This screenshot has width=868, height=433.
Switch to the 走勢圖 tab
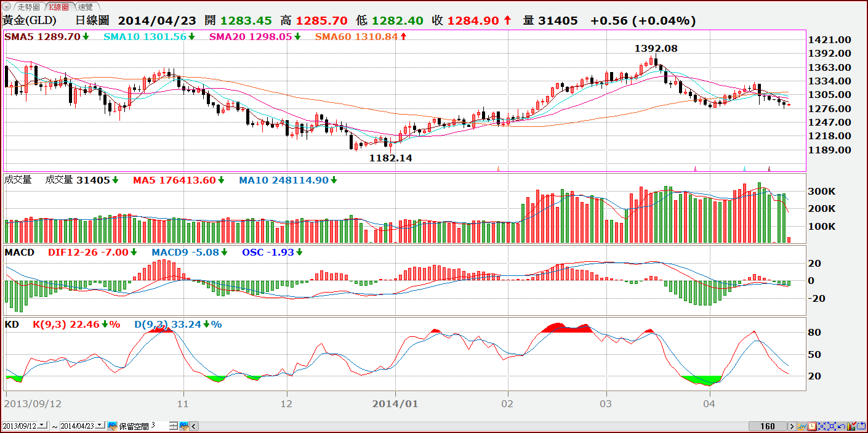pos(28,7)
